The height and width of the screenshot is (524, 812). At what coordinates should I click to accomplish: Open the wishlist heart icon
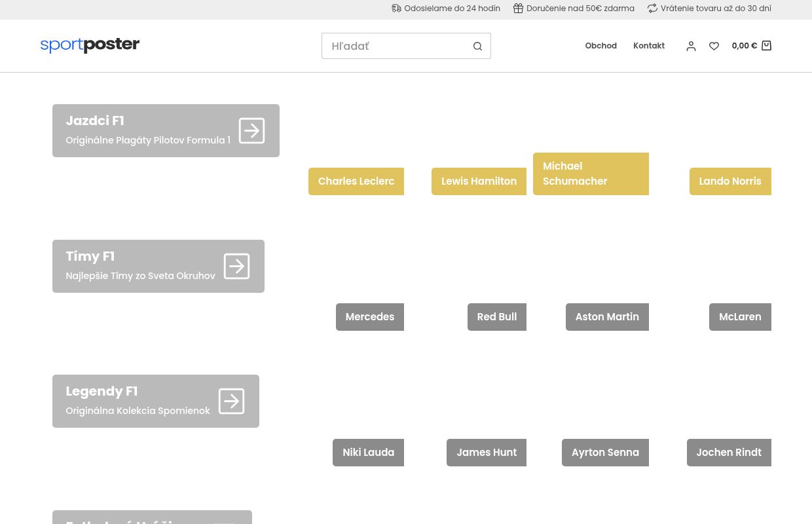[x=714, y=46]
